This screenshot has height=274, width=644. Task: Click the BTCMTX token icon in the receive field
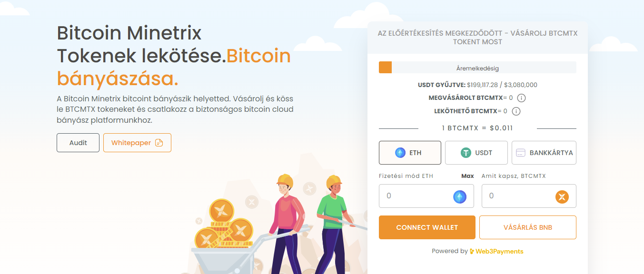[x=562, y=196]
